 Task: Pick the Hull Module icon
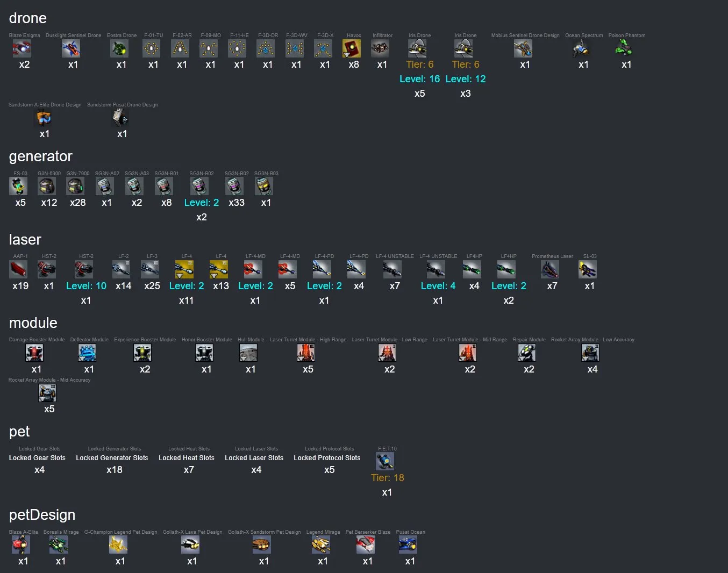coord(248,353)
